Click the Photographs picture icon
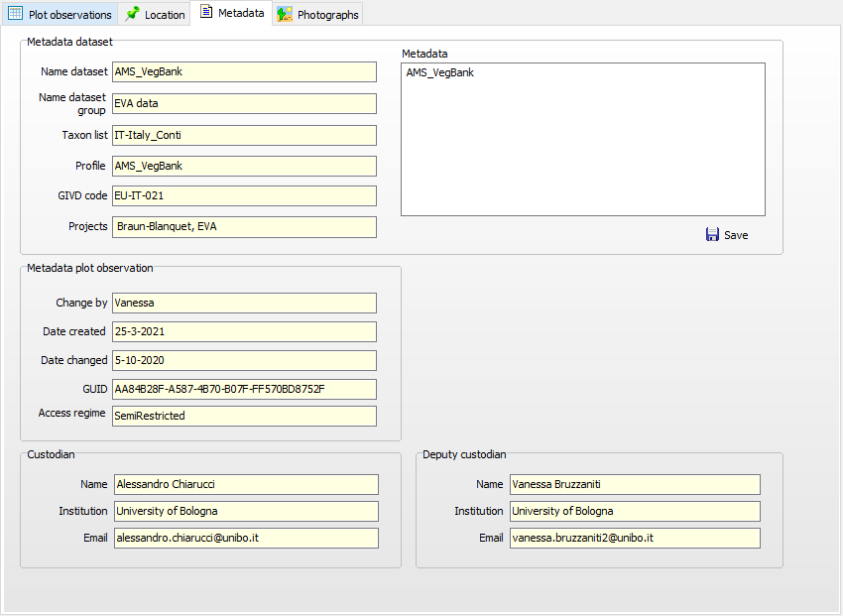The height and width of the screenshot is (616, 843). (285, 15)
